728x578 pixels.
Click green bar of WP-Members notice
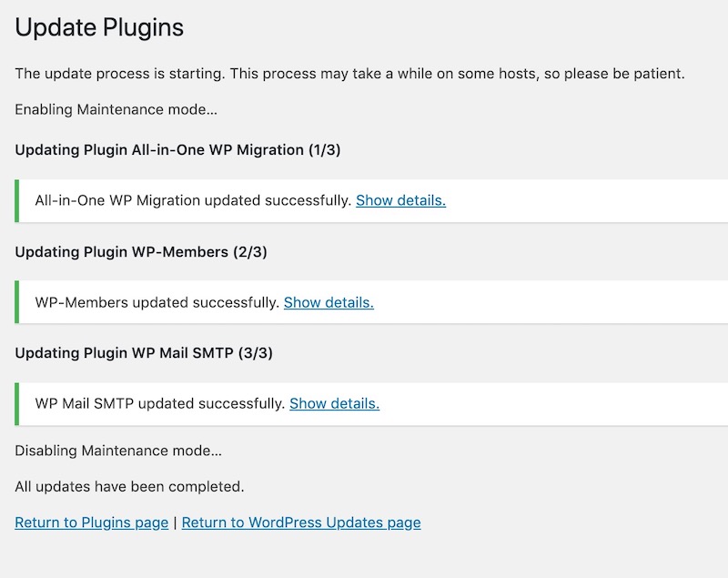pyautogui.click(x=17, y=302)
